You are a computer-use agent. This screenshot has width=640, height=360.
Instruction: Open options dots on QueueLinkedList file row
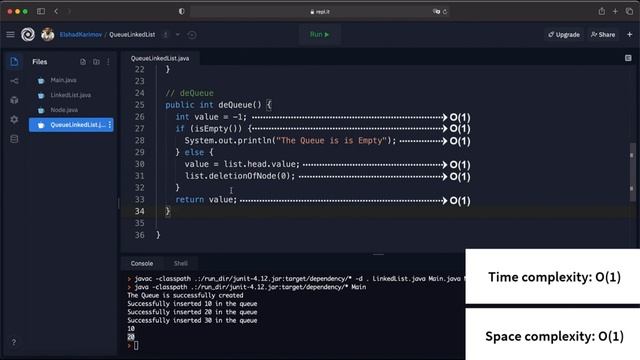[109, 125]
